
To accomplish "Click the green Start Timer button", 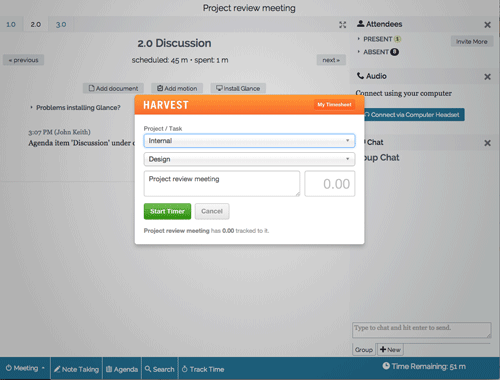I will point(167,211).
